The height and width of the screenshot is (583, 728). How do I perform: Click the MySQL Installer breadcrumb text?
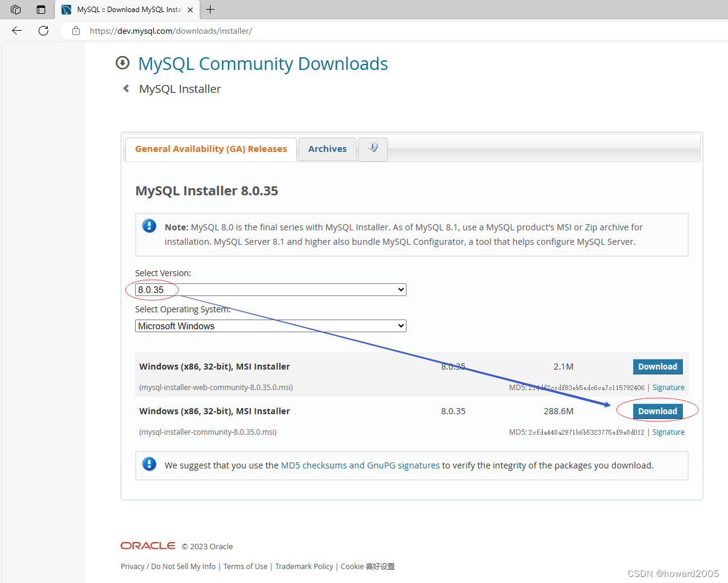180,89
